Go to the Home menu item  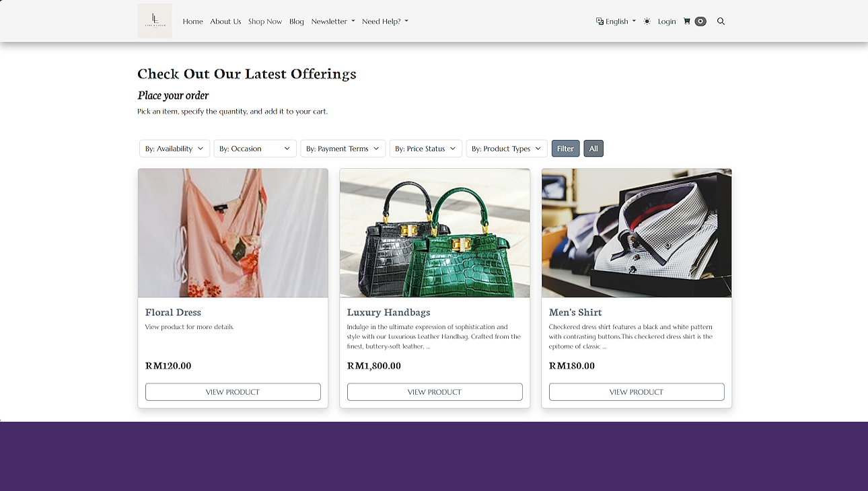tap(192, 22)
